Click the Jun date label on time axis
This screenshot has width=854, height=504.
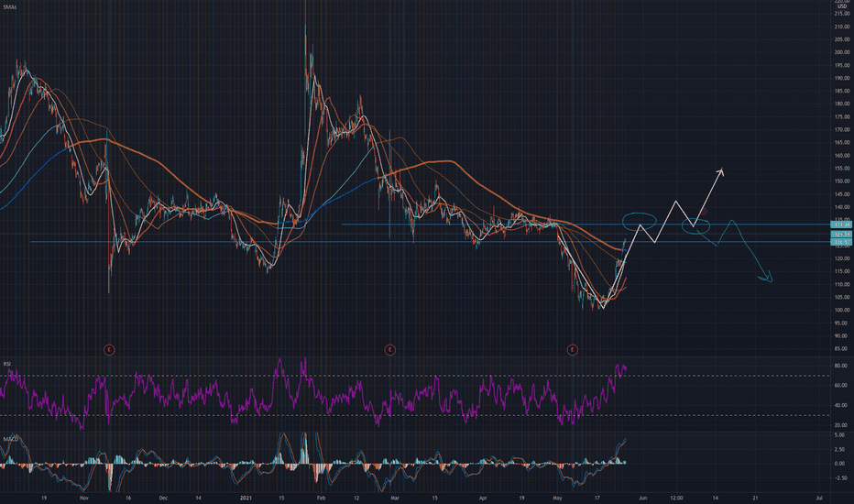coord(642,498)
